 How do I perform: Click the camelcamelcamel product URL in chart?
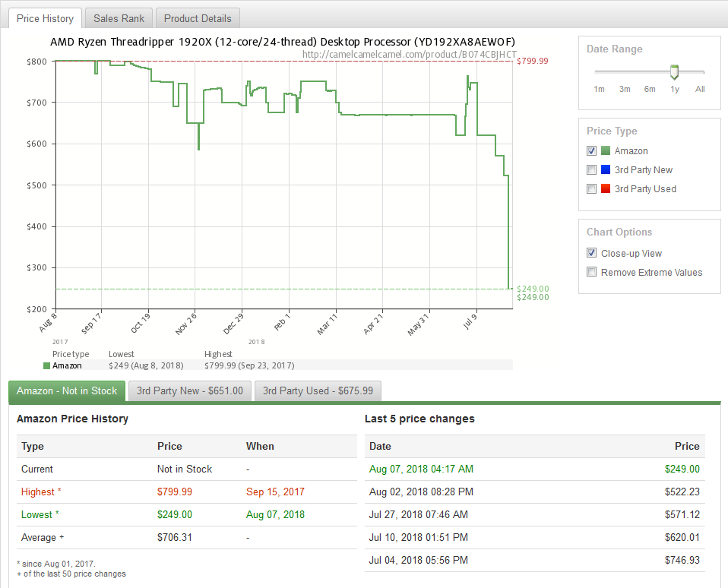click(409, 55)
